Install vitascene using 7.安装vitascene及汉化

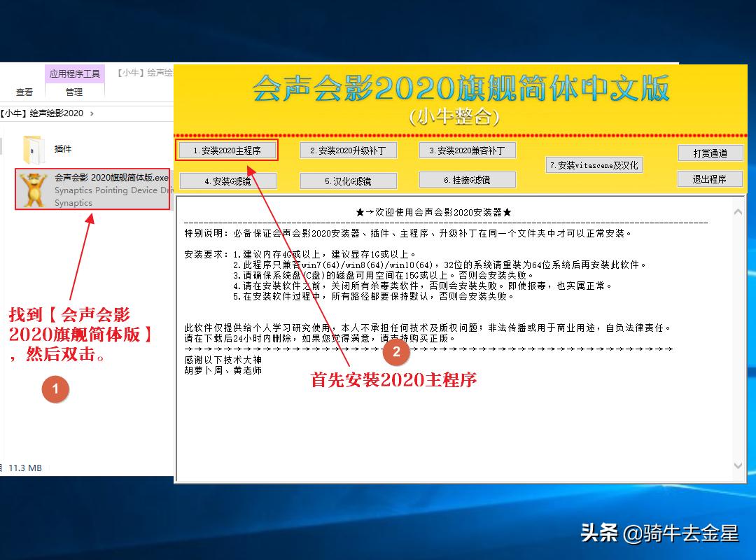coord(594,164)
